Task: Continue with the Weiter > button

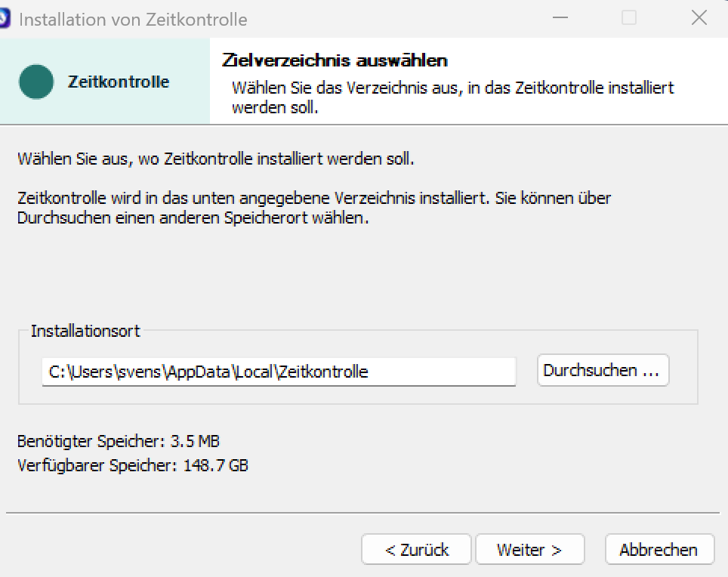Action: tap(529, 549)
